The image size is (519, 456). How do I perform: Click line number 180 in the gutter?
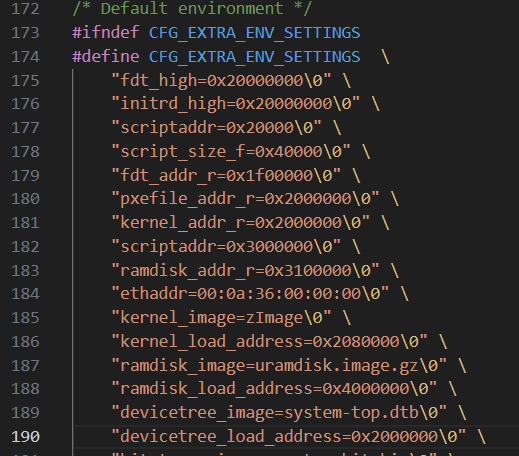(x=25, y=199)
